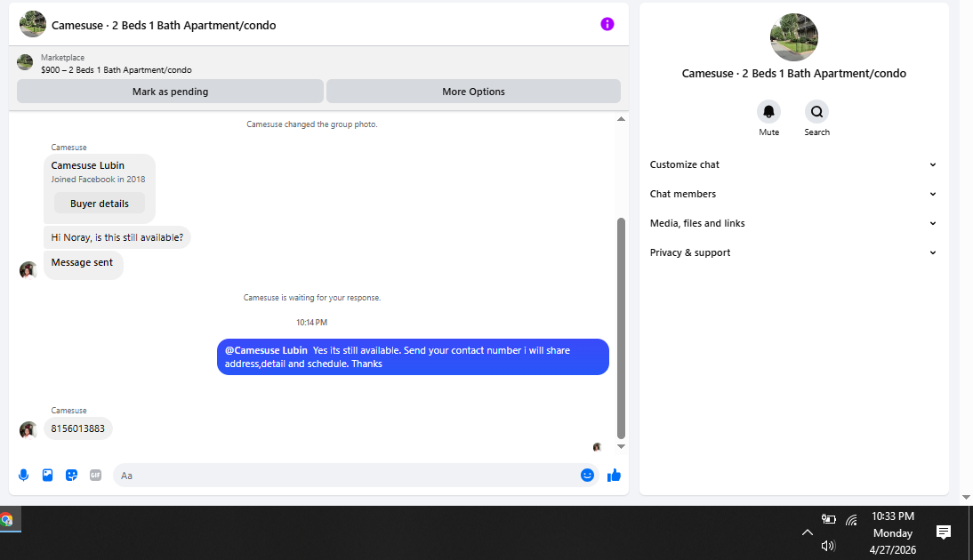Click Camesuse's avatar beside Message sent
The image size is (973, 560).
[28, 269]
